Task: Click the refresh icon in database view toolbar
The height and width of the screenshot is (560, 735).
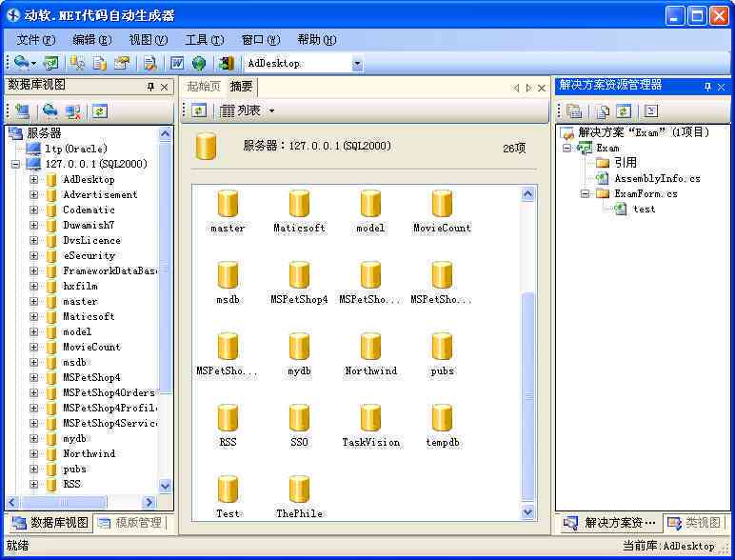Action: pos(99,110)
